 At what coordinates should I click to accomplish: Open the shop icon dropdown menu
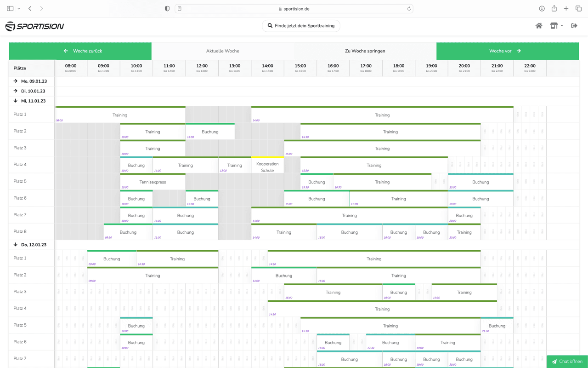pyautogui.click(x=556, y=26)
